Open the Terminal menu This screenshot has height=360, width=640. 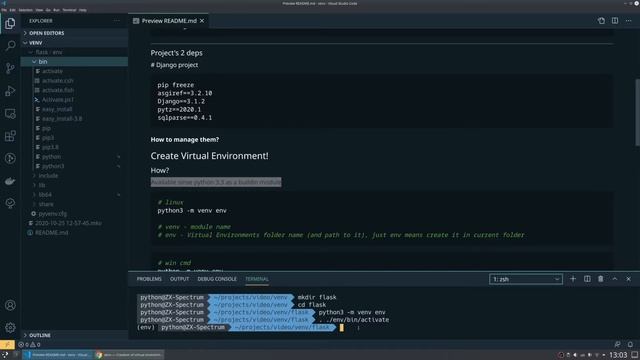coord(69,10)
